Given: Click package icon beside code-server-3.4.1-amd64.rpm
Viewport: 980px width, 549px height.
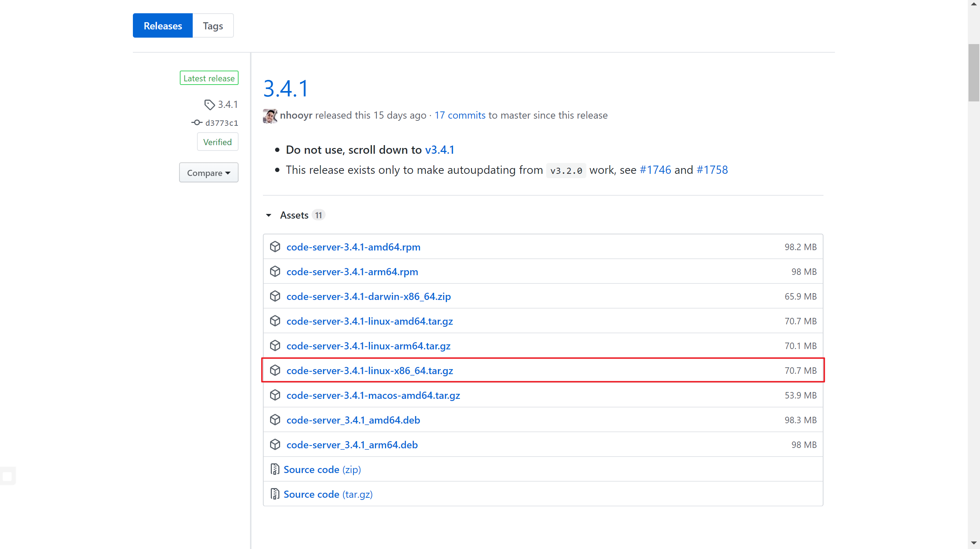Looking at the screenshot, I should (x=275, y=247).
